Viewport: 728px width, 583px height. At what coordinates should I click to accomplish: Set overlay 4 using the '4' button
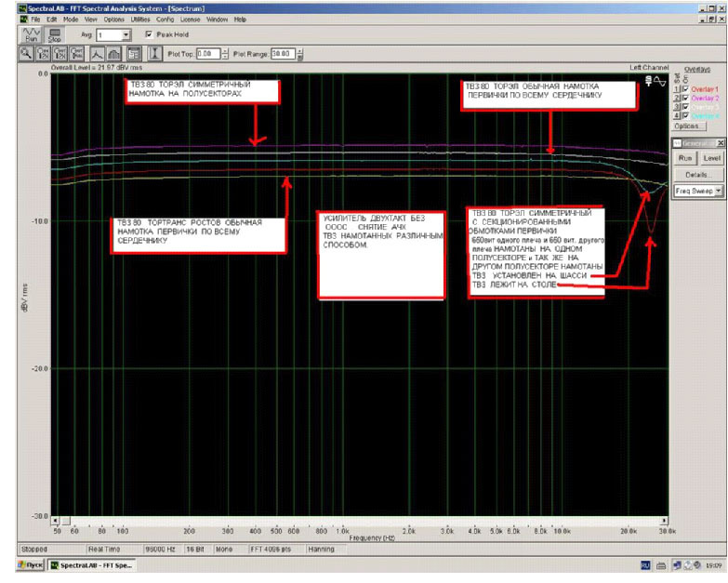[x=677, y=115]
